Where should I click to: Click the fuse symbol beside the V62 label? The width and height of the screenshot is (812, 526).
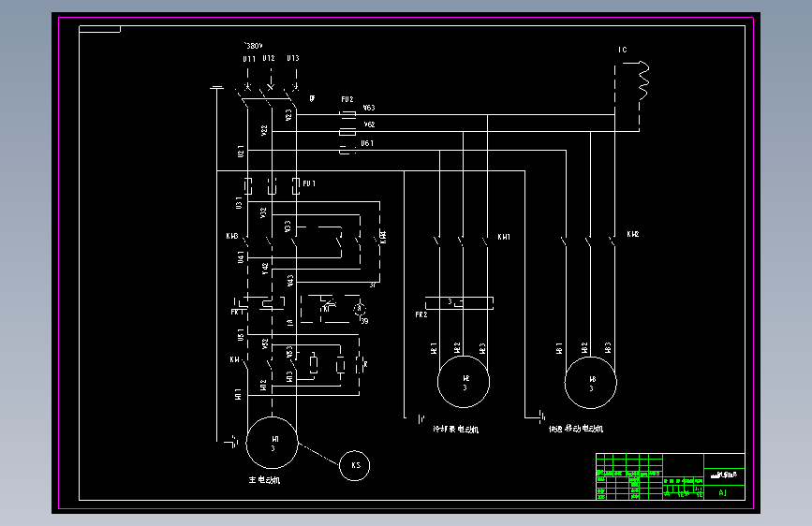(347, 132)
